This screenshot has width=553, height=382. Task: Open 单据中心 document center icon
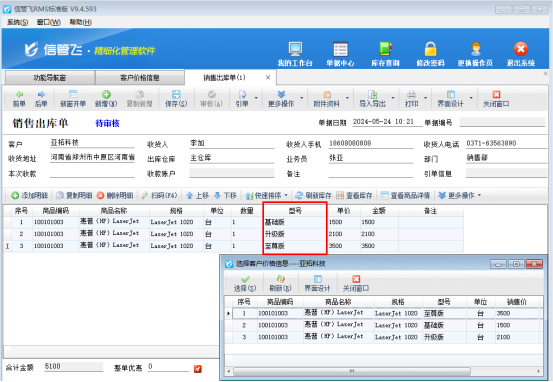click(340, 49)
